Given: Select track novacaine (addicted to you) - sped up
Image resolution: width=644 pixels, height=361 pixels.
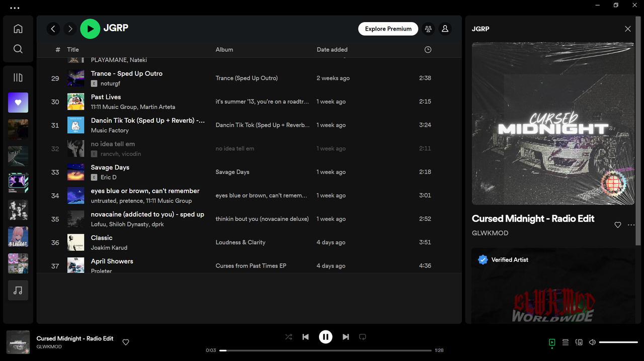Looking at the screenshot, I should [147, 214].
